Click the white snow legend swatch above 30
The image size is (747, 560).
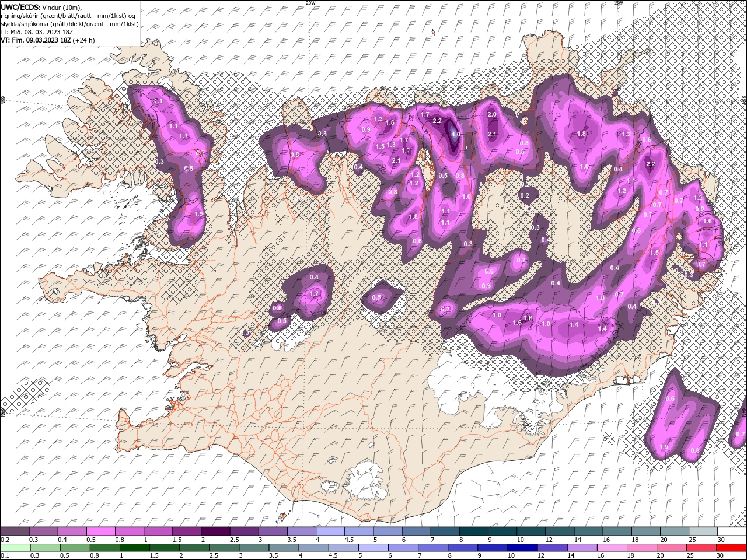pyautogui.click(x=732, y=531)
